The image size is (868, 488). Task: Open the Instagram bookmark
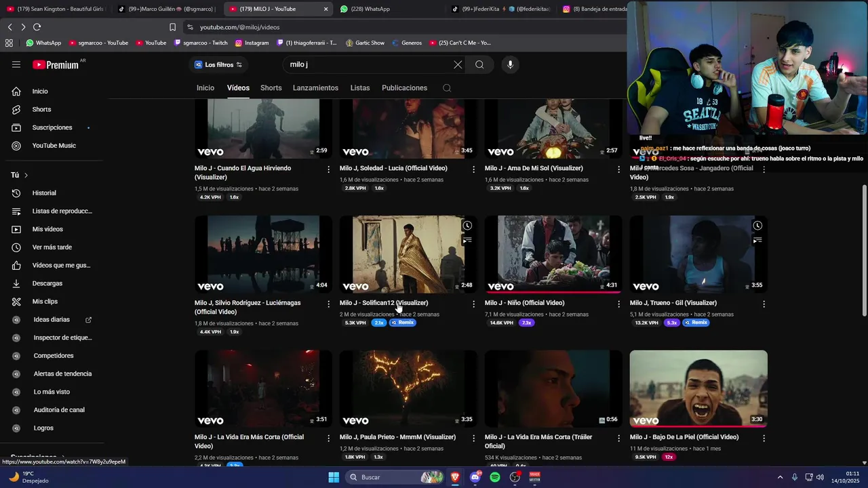click(252, 43)
